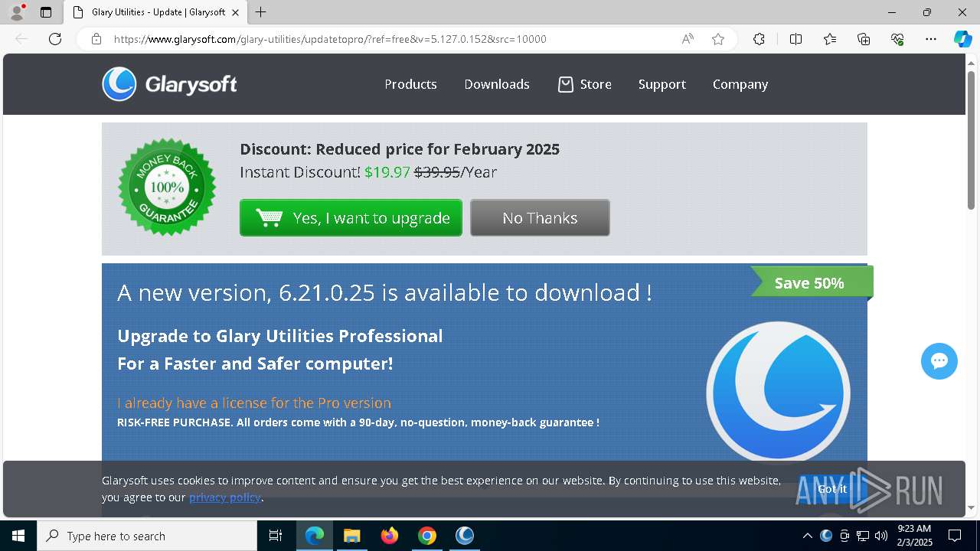Go to the Store page
The width and height of the screenshot is (980, 551).
point(585,84)
